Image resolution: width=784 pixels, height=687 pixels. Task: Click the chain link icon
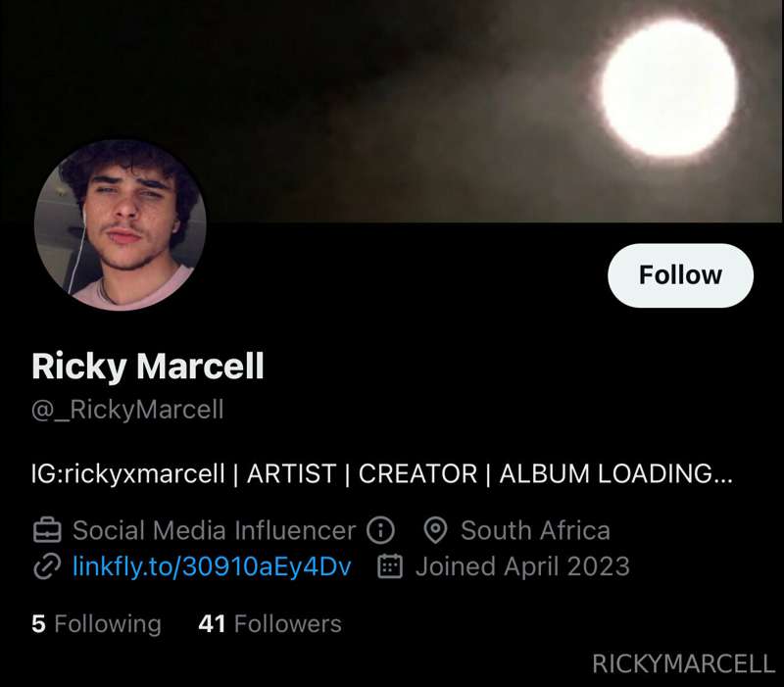click(x=46, y=566)
